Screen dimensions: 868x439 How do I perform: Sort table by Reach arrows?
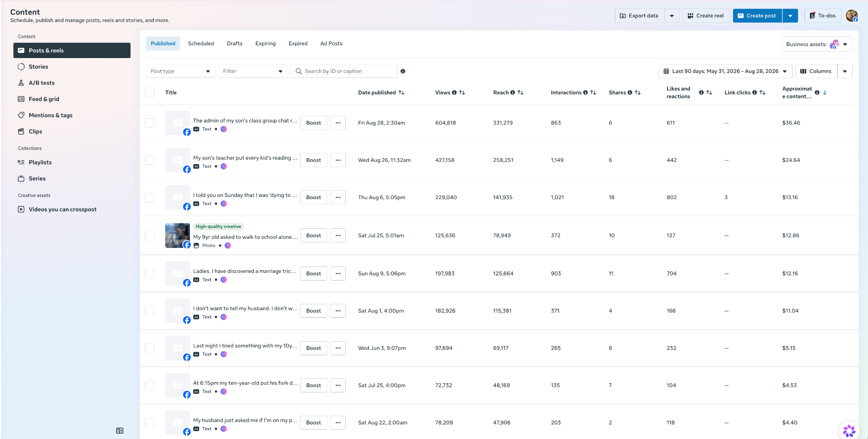tap(520, 92)
